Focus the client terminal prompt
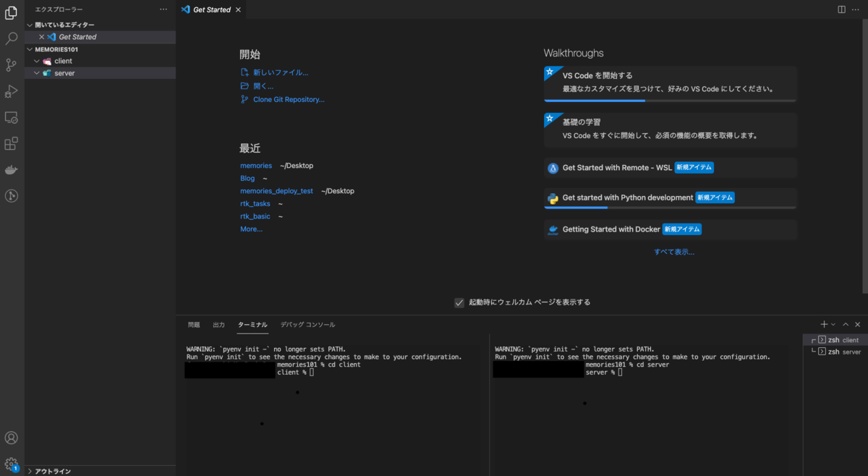868x476 pixels. tap(312, 373)
